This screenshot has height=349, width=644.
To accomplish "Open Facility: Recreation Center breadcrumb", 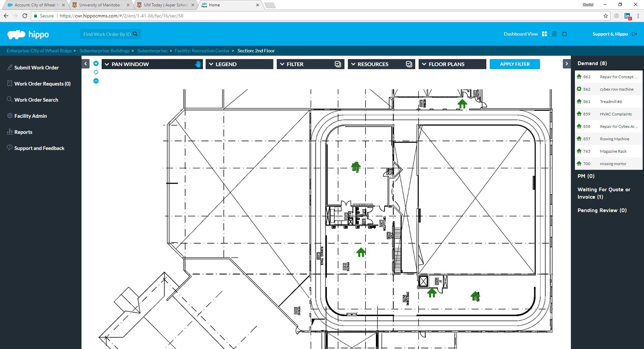I will (x=202, y=51).
